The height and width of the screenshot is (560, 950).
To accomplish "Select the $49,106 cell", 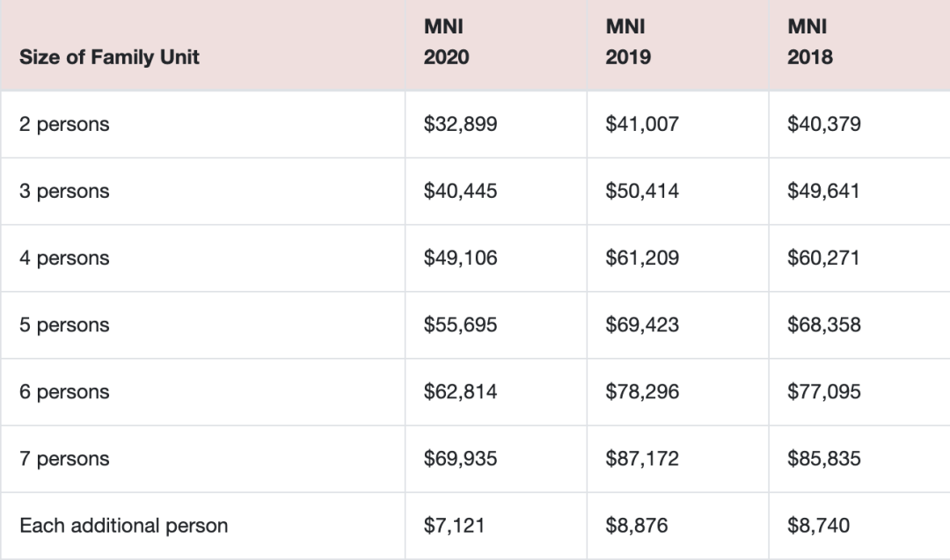I will (460, 258).
